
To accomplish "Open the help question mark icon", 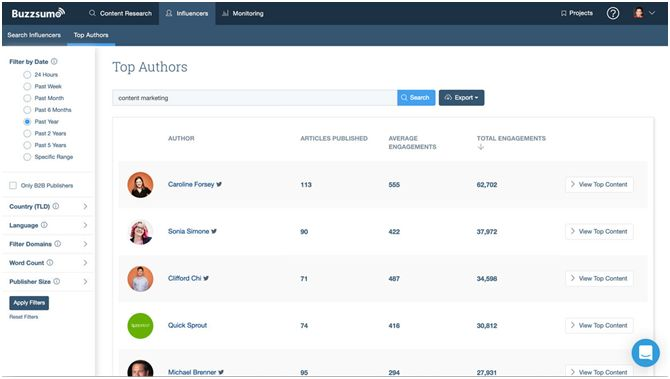I will point(613,14).
